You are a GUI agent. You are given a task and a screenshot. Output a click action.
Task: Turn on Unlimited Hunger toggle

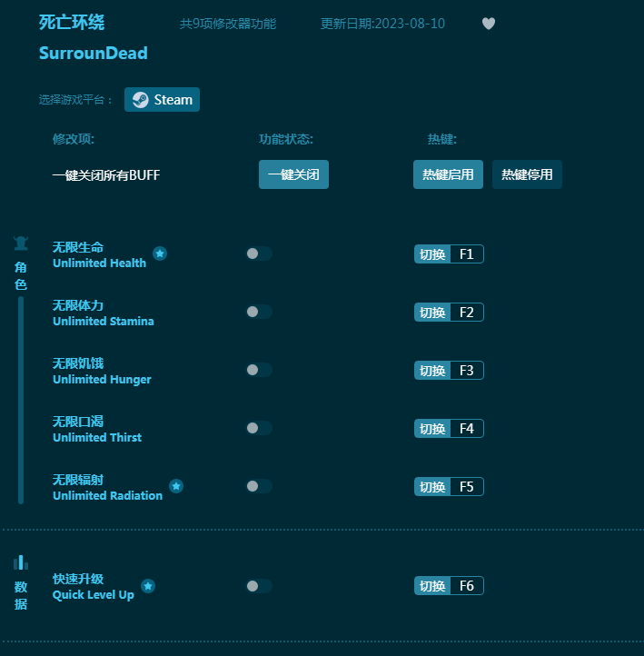(x=259, y=370)
